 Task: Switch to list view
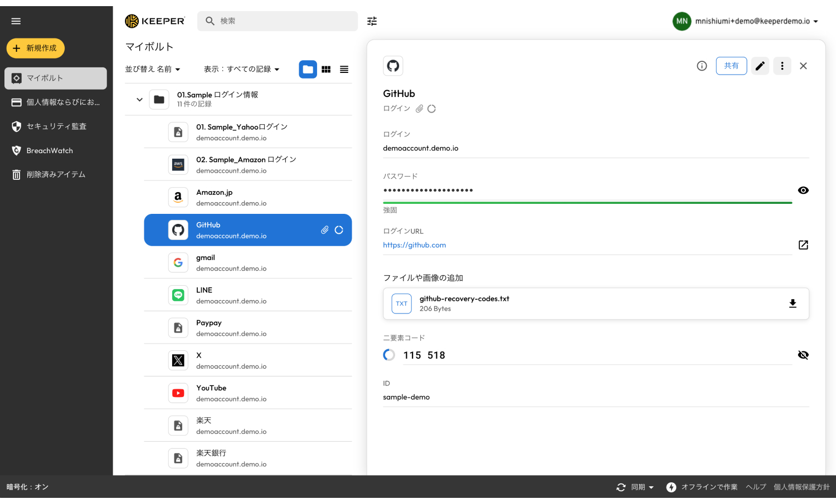coord(344,69)
